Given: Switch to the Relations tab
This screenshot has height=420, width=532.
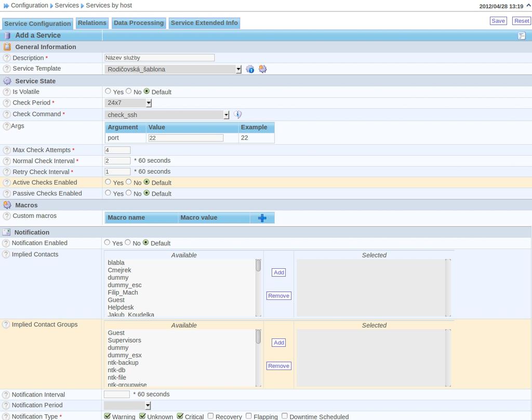Looking at the screenshot, I should point(92,23).
